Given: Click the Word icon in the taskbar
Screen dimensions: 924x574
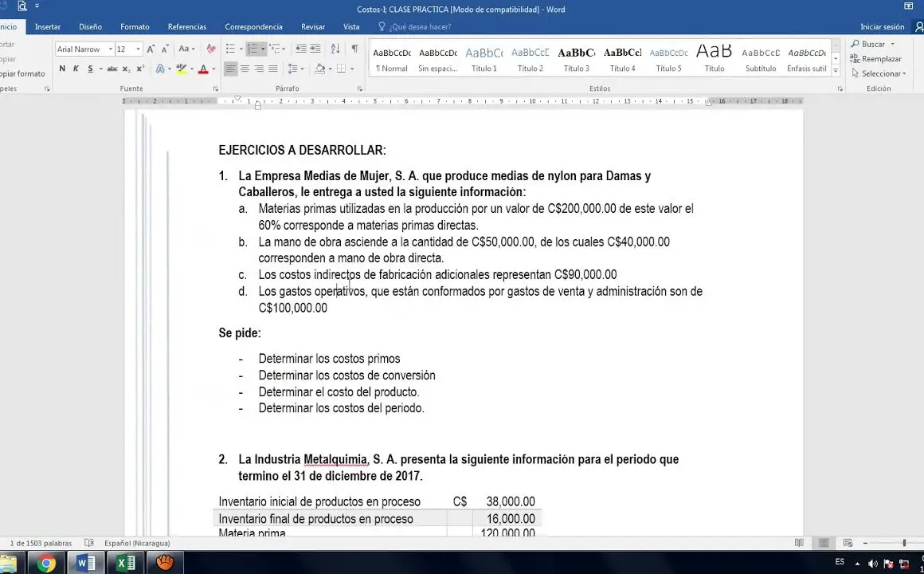Looking at the screenshot, I should [86, 564].
